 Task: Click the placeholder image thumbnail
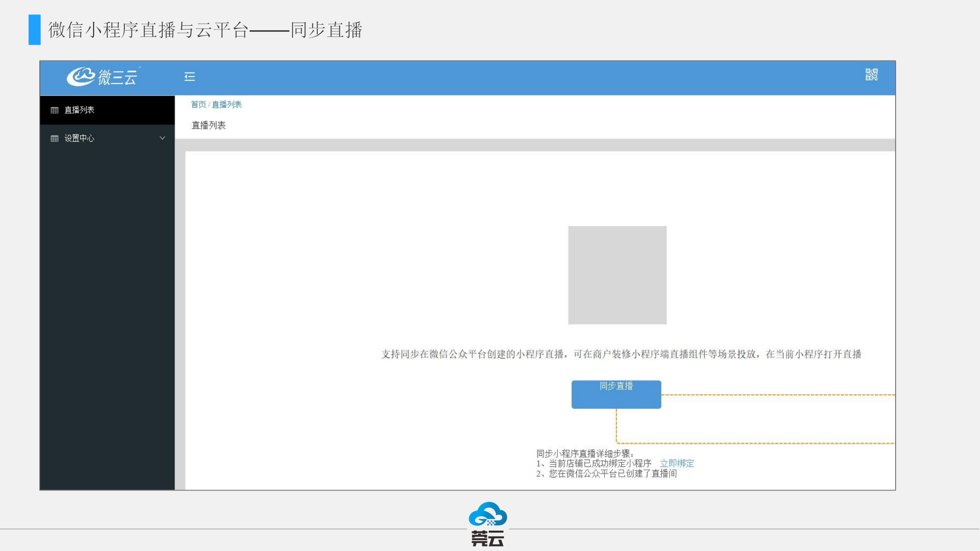(x=616, y=275)
